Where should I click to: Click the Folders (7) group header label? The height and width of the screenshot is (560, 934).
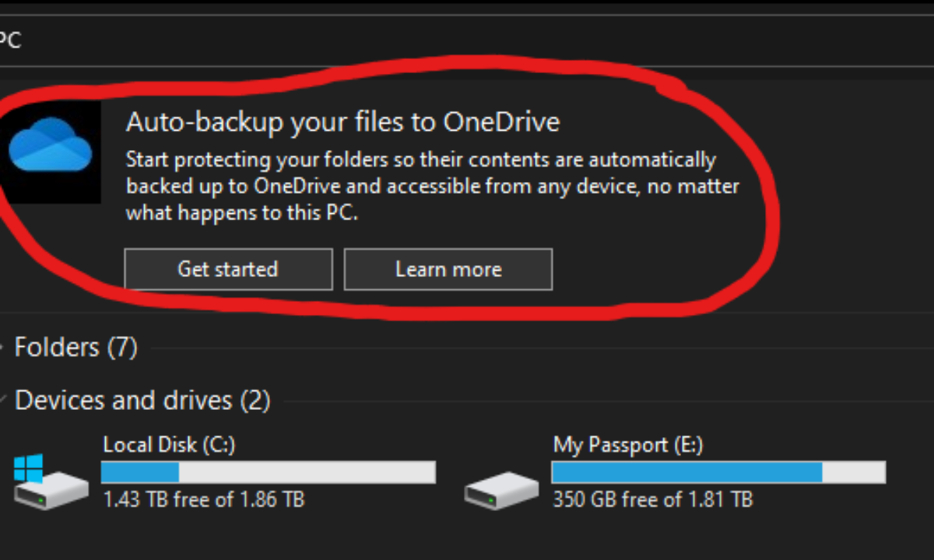click(x=76, y=347)
